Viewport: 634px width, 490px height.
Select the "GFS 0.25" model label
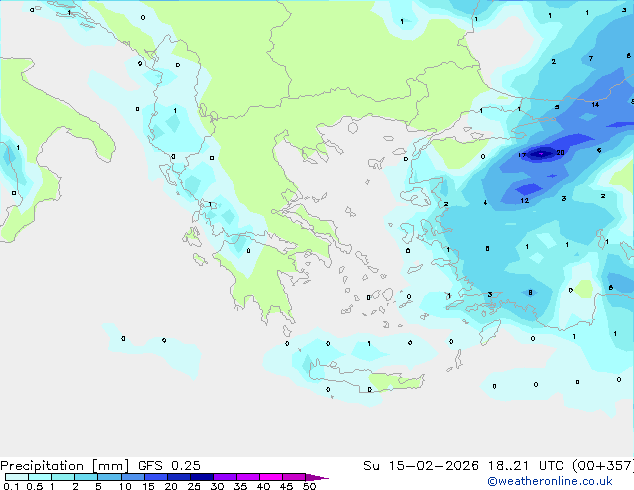[169, 466]
